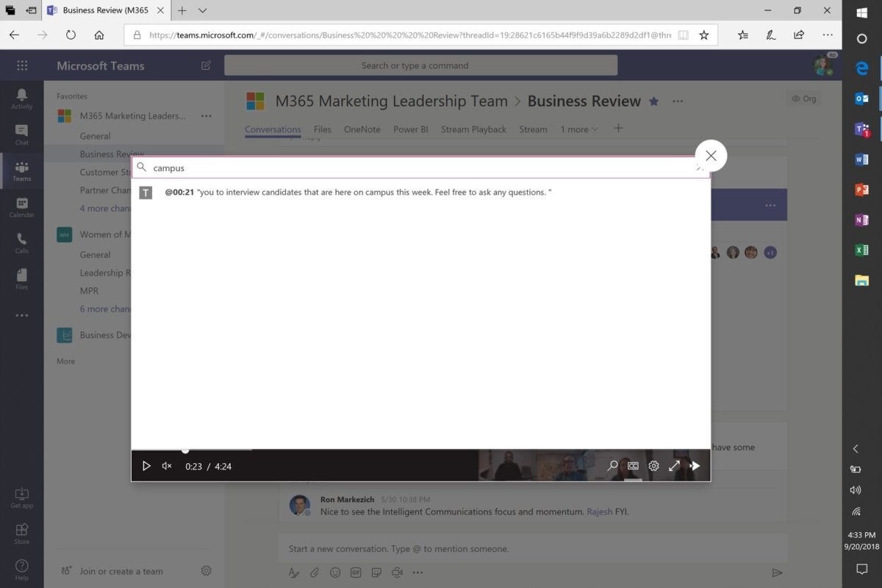Open manage teams gear icon
Image resolution: width=882 pixels, height=588 pixels.
coord(207,571)
